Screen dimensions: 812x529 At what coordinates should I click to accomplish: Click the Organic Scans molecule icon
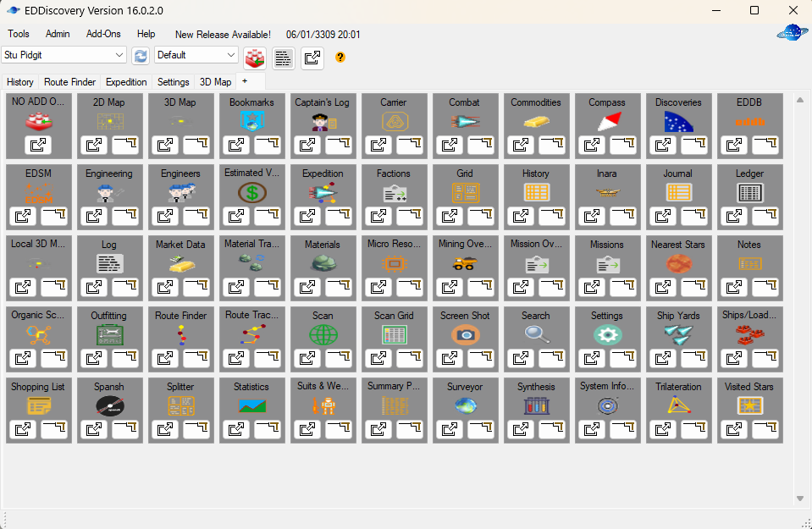(38, 335)
